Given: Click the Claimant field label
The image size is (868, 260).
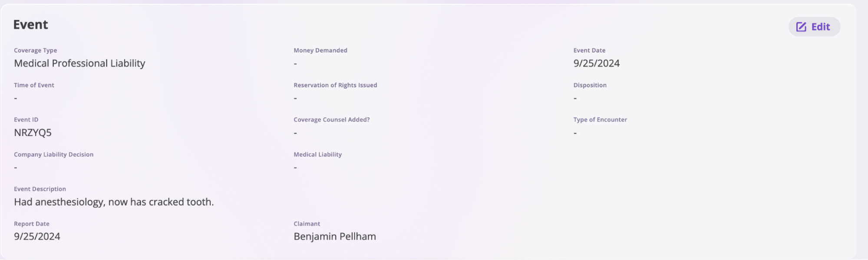Looking at the screenshot, I should click(x=307, y=224).
